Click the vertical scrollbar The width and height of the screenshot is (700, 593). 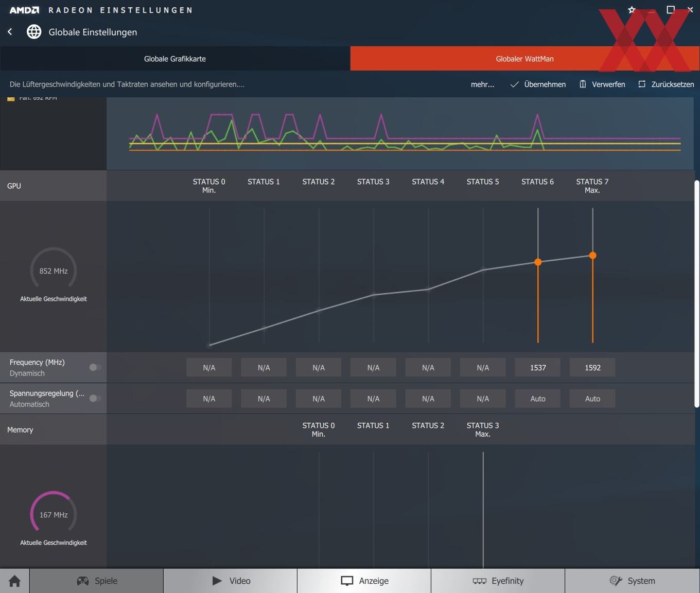pyautogui.click(x=697, y=294)
